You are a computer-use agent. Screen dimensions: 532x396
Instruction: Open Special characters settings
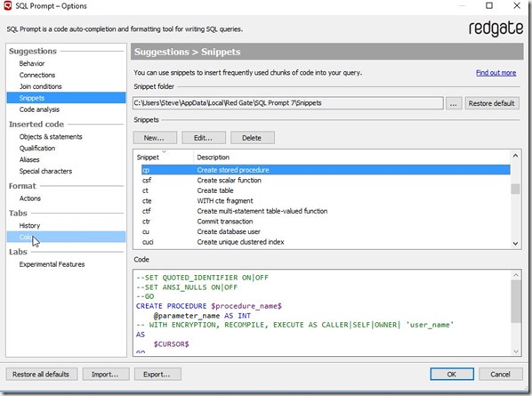(x=45, y=171)
